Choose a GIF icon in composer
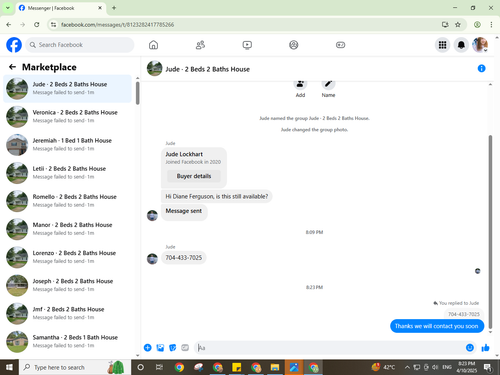This screenshot has width=500, height=375. [185, 348]
